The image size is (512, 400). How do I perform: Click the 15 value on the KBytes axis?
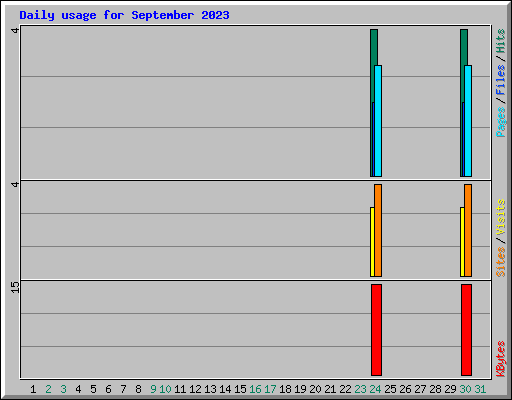[x=15, y=287]
